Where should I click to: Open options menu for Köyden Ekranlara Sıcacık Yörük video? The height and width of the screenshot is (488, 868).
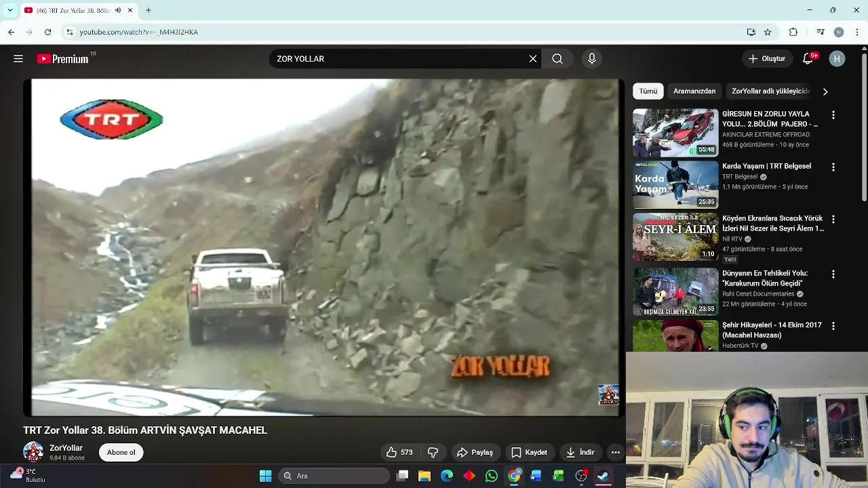(833, 220)
